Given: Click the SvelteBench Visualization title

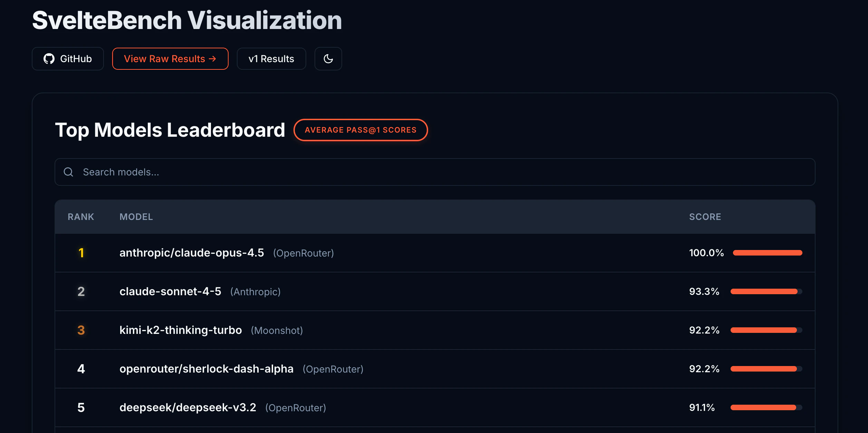Looking at the screenshot, I should tap(187, 20).
